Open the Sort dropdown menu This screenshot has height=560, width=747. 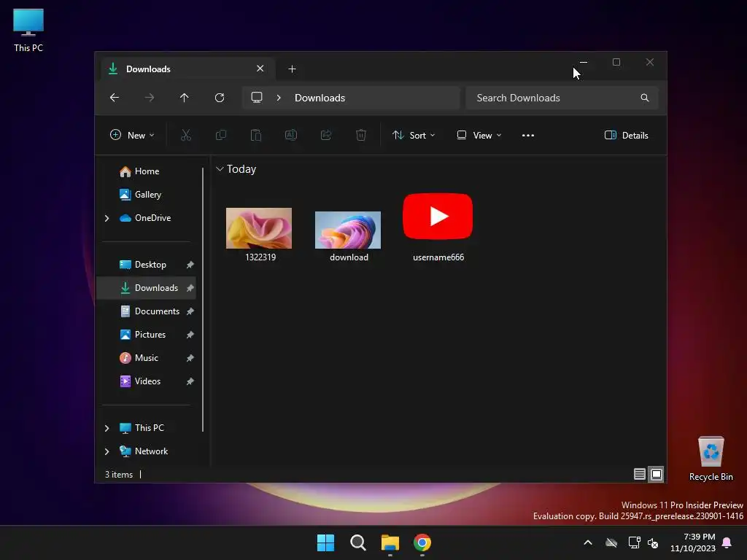(414, 135)
